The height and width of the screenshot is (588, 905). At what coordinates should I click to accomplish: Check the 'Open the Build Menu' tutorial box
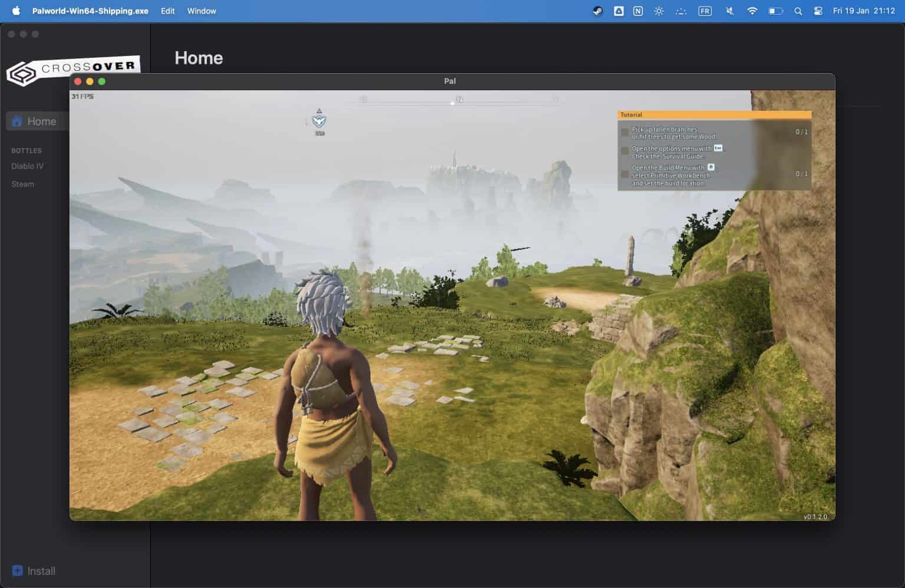click(625, 174)
